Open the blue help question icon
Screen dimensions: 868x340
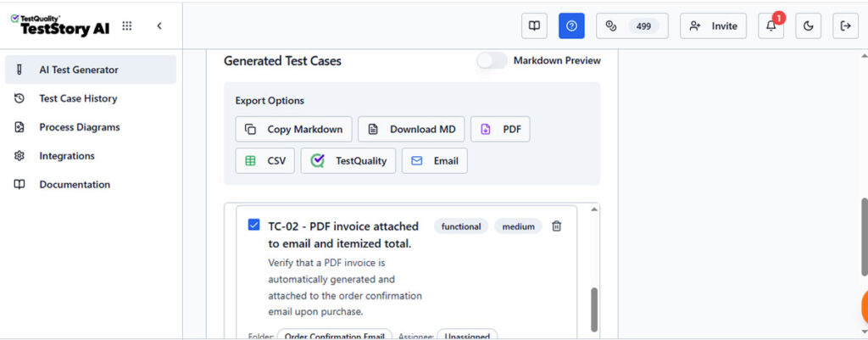click(x=571, y=26)
